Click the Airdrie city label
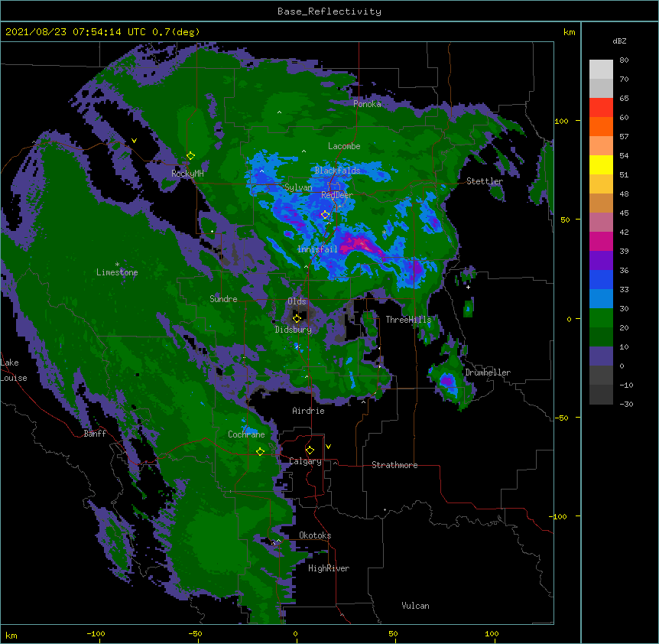 (x=309, y=411)
